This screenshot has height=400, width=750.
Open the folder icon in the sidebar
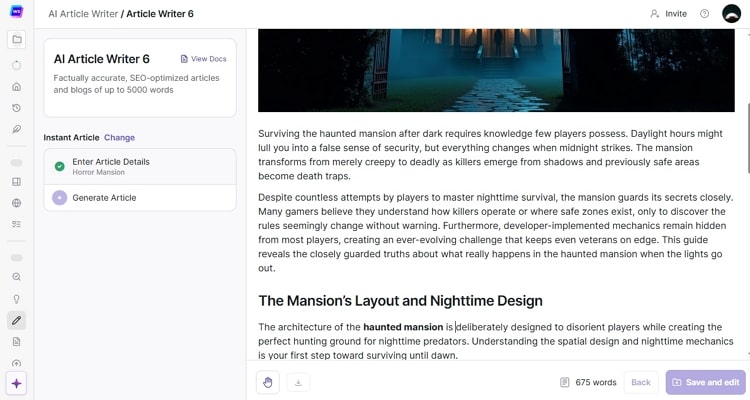(x=17, y=40)
